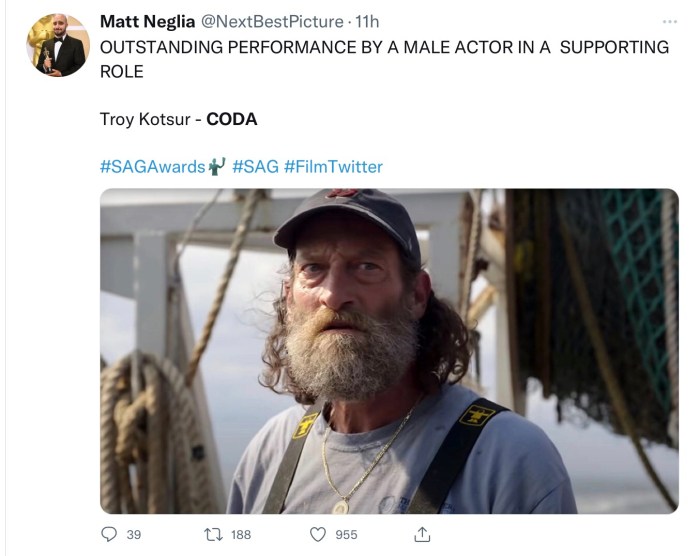
Task: Click the 188 retweets count
Action: point(241,535)
